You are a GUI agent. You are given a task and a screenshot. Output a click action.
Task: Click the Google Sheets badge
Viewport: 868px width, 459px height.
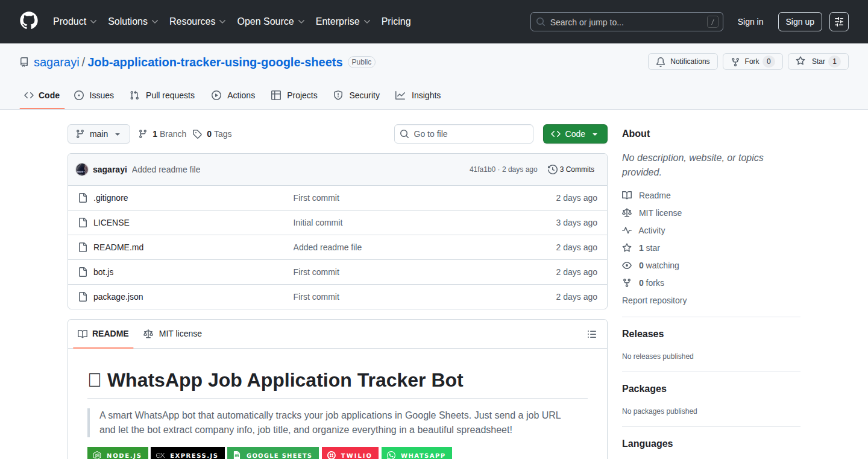(273, 454)
